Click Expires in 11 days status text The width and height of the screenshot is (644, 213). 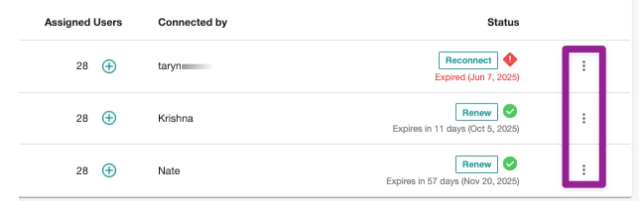click(x=456, y=129)
